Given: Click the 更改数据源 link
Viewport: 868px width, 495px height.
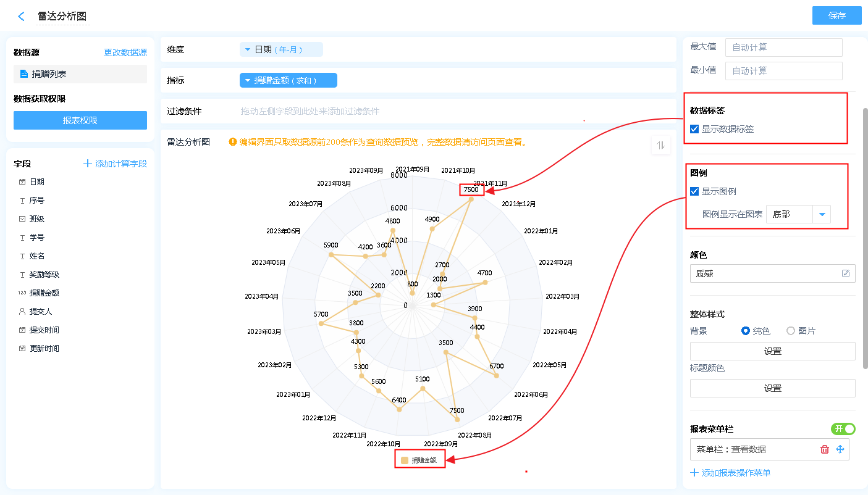Looking at the screenshot, I should (x=125, y=53).
